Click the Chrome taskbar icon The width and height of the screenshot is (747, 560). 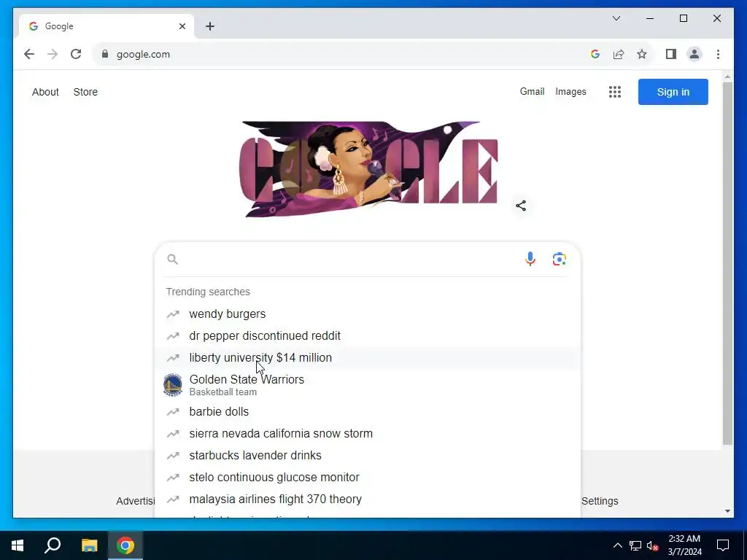point(125,545)
